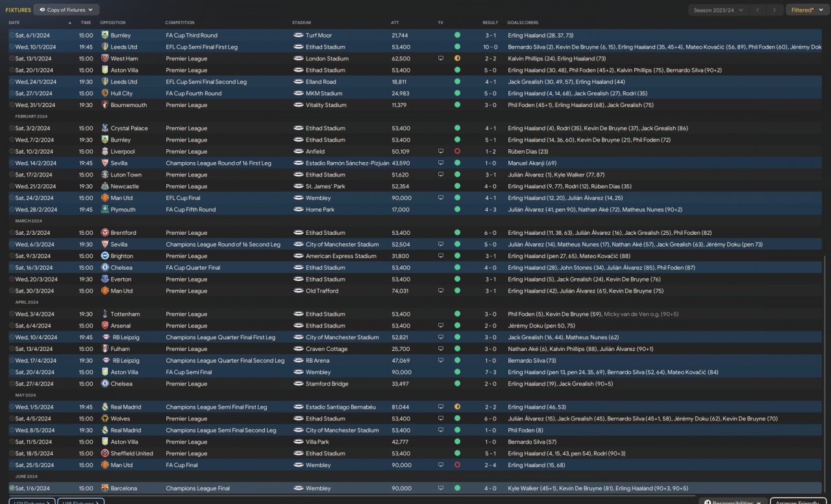
Task: Toggle the check circle for Sat, 1/6/2024
Action: pyautogui.click(x=12, y=488)
